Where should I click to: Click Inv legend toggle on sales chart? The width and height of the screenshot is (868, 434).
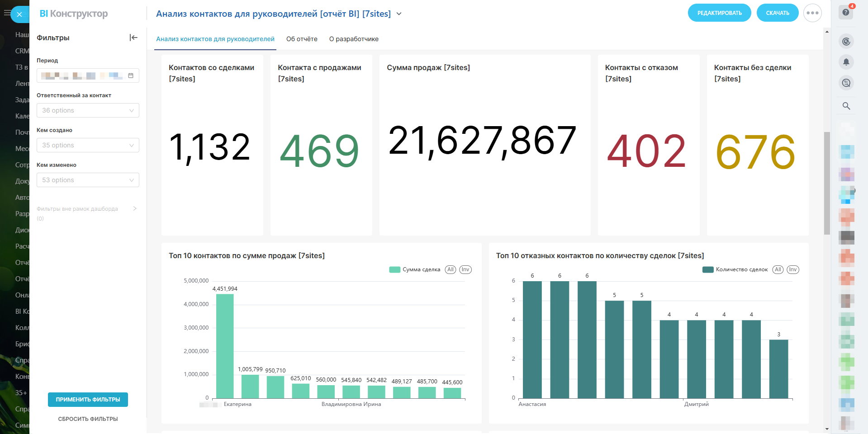(x=465, y=269)
